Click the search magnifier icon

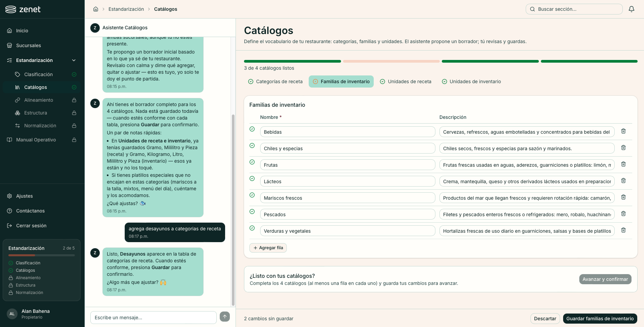tap(532, 9)
